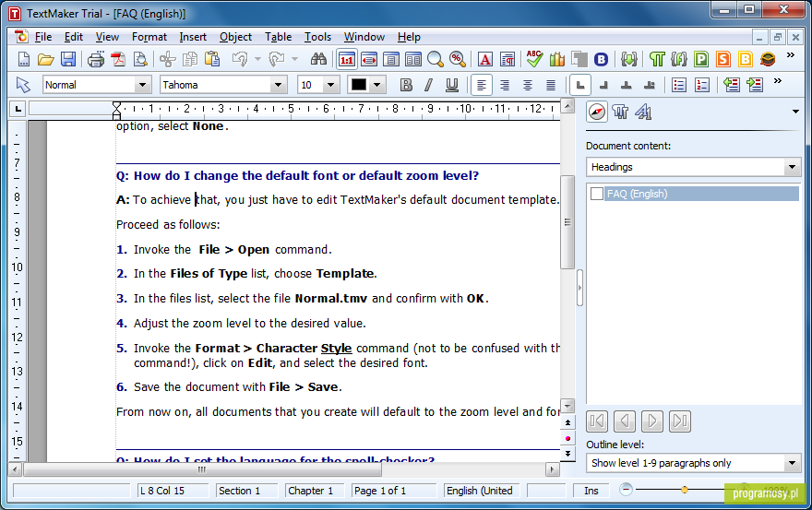Run the ABC spell check icon

(x=534, y=59)
